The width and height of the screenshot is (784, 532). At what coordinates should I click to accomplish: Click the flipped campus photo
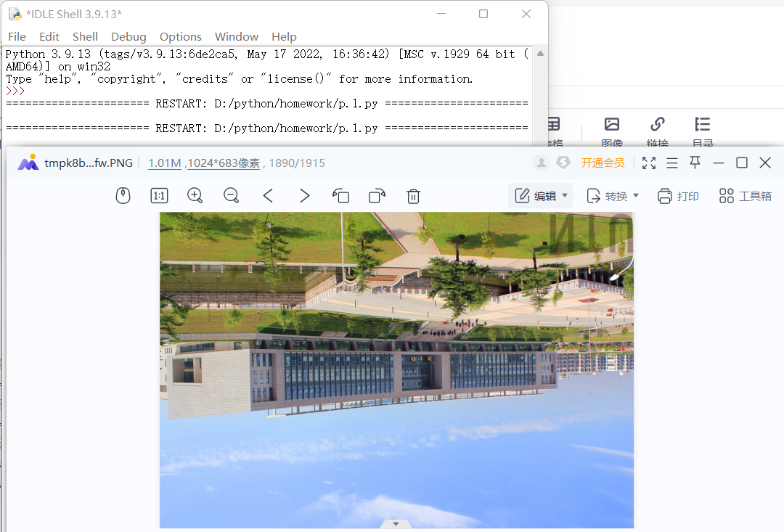(396, 370)
